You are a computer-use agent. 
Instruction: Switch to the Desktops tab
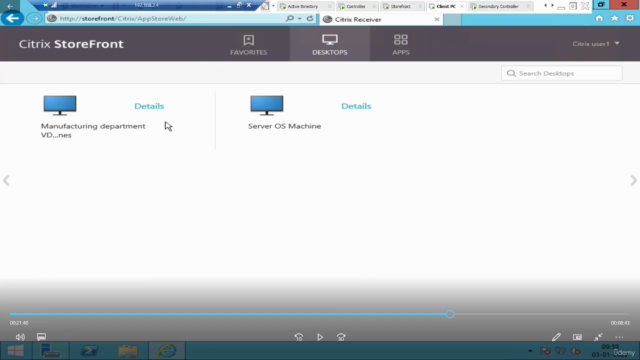[330, 44]
